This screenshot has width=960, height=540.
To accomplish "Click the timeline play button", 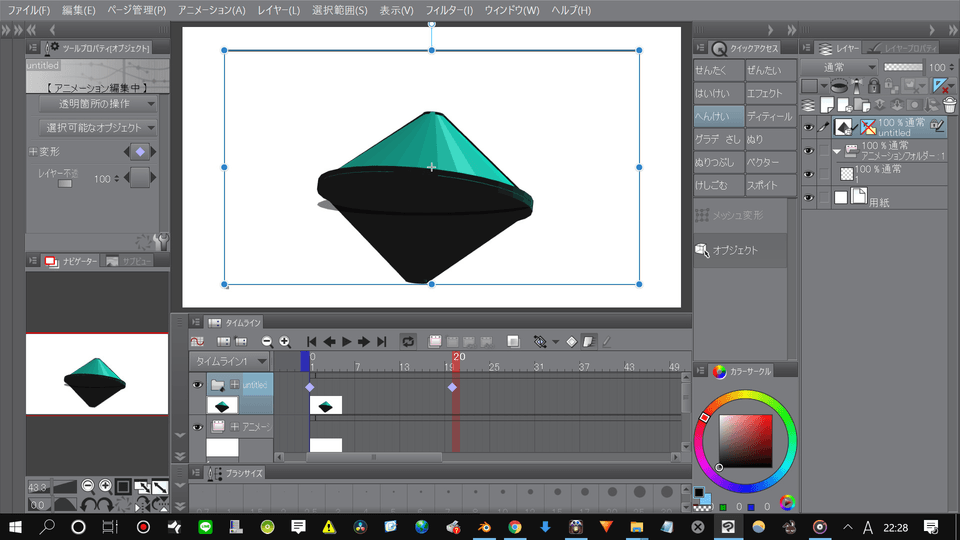I will 347,341.
